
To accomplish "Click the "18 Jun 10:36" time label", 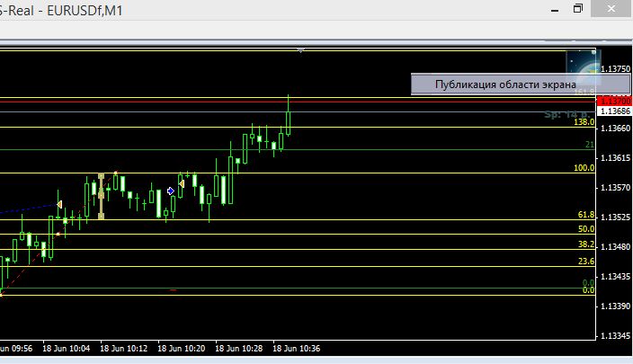I will click(x=297, y=349).
